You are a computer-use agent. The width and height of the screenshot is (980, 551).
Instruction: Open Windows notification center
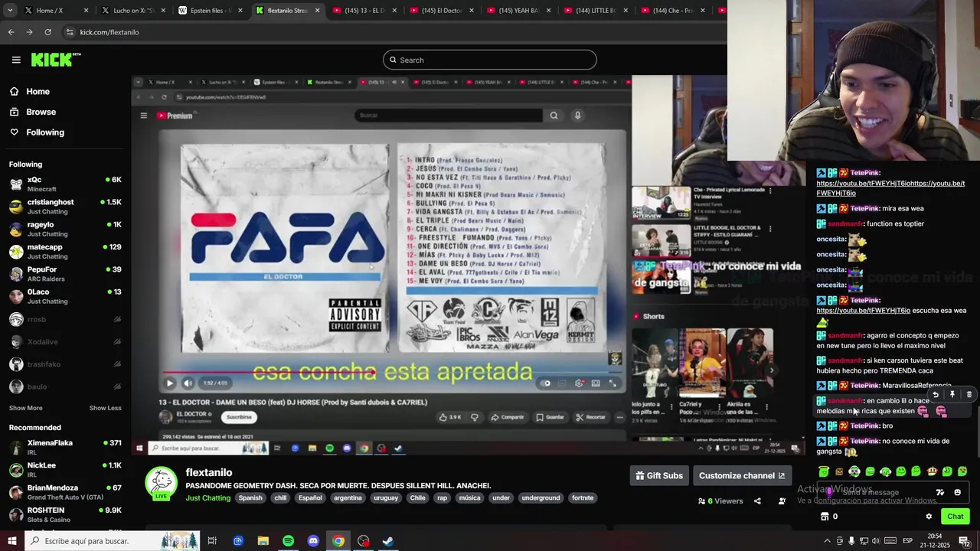tap(964, 541)
